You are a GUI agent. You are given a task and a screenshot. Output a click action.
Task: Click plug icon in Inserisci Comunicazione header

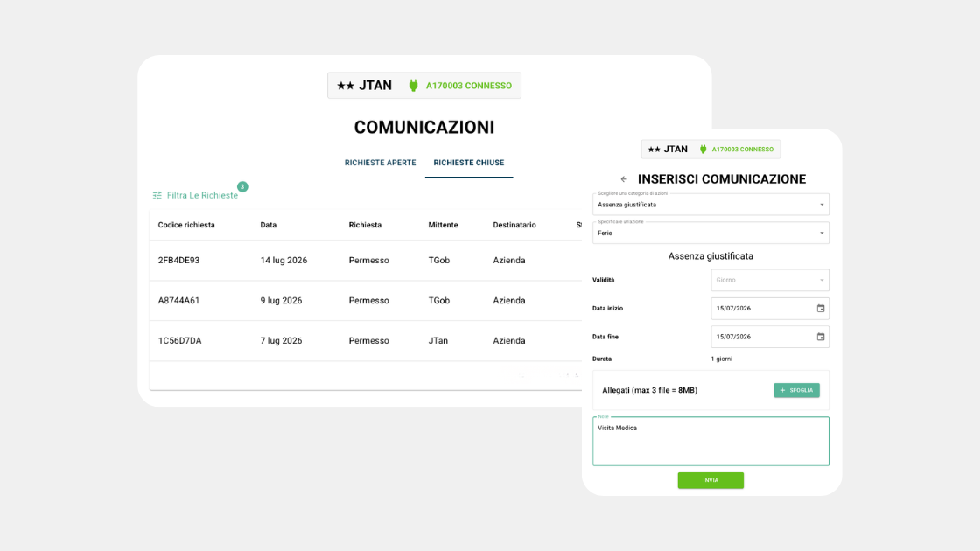703,150
